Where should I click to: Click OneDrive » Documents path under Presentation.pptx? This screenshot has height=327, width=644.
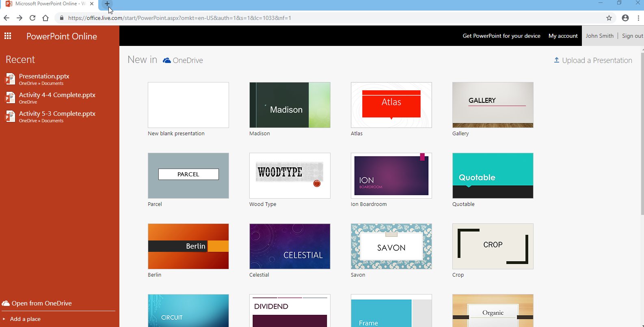point(41,83)
